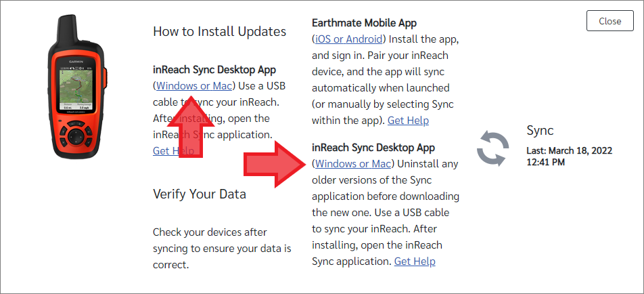Open Get Help link after uninstall instructions paragraph
Image resolution: width=644 pixels, height=294 pixels.
pos(415,261)
